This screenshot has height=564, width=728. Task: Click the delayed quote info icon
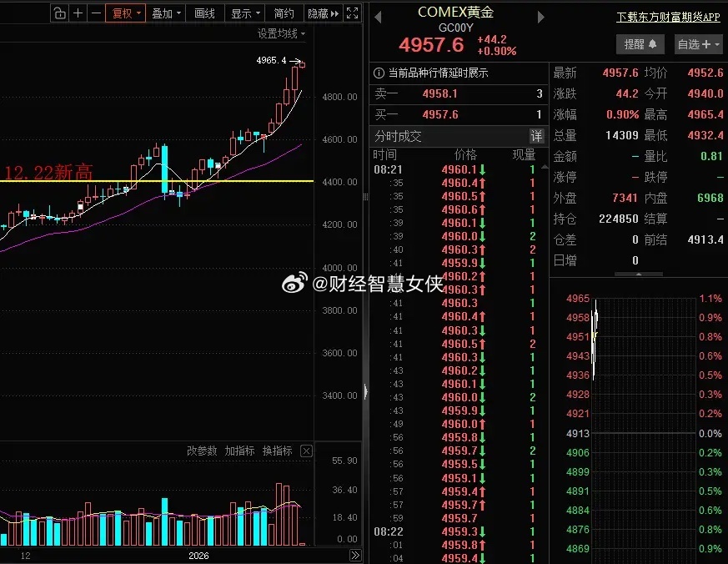379,73
